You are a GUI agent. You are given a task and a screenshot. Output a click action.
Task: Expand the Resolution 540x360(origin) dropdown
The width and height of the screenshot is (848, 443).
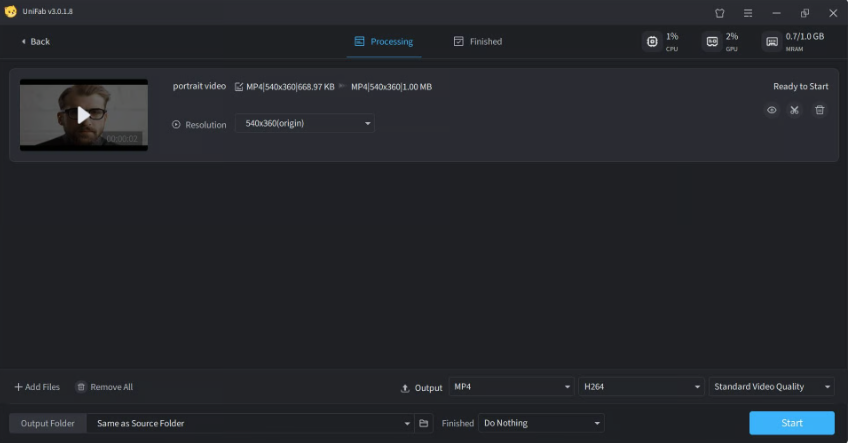304,124
